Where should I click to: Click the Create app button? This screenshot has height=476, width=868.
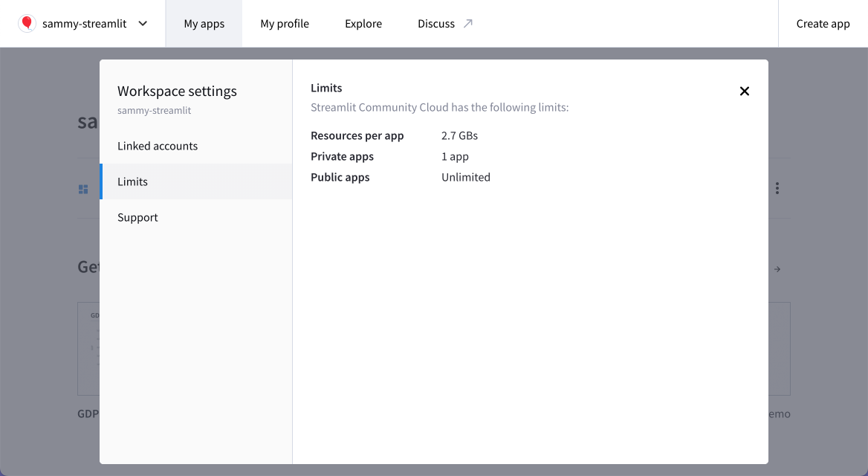tap(823, 23)
